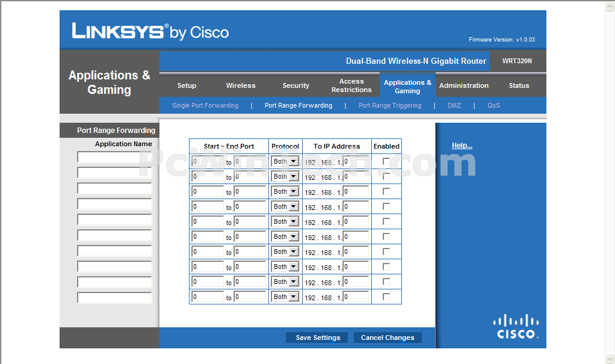615x364 pixels.
Task: Tick the eighth row's Enabled checkbox
Action: click(386, 267)
